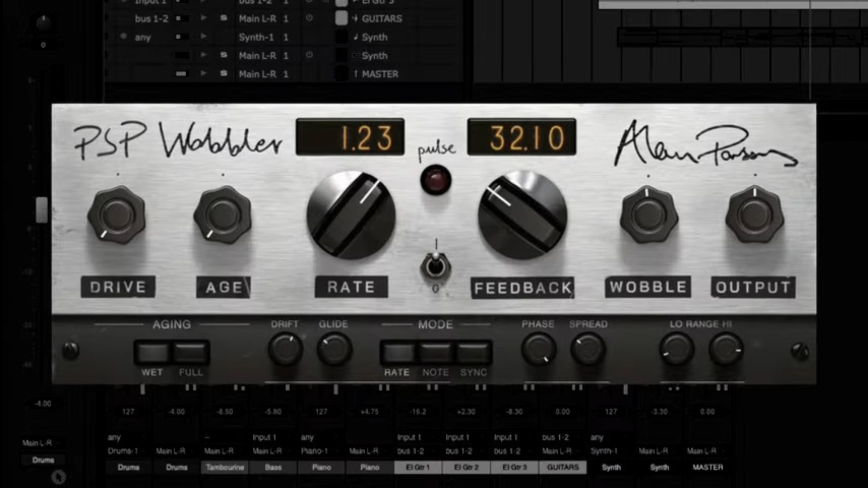Click the play arrow on the Synth-1 track row
The image size is (868, 488).
coord(203,36)
